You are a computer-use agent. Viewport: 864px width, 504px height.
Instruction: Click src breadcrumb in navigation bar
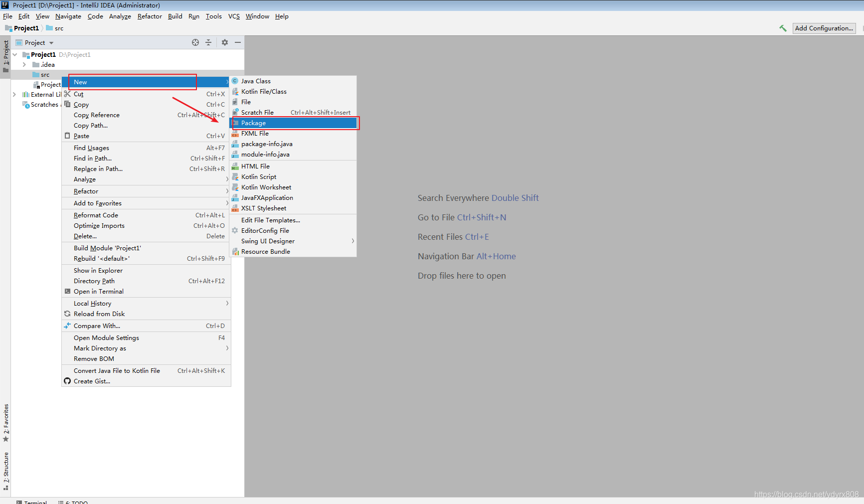55,28
